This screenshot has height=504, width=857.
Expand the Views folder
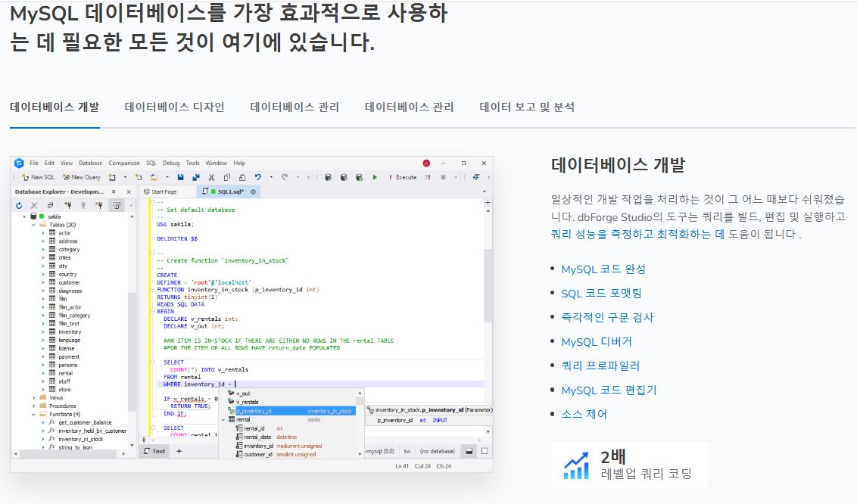[x=34, y=397]
